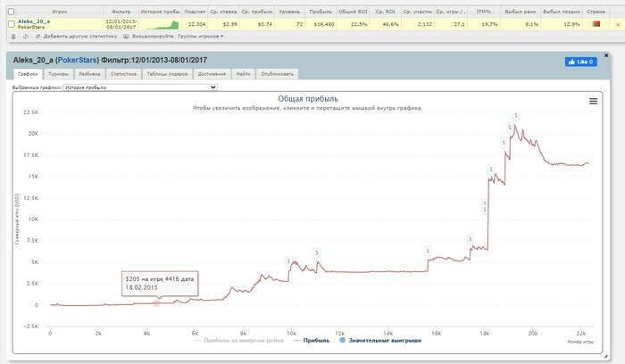Click the 'Визуализируйте' link
Image resolution: width=625 pixels, height=364 pixels.
click(153, 37)
